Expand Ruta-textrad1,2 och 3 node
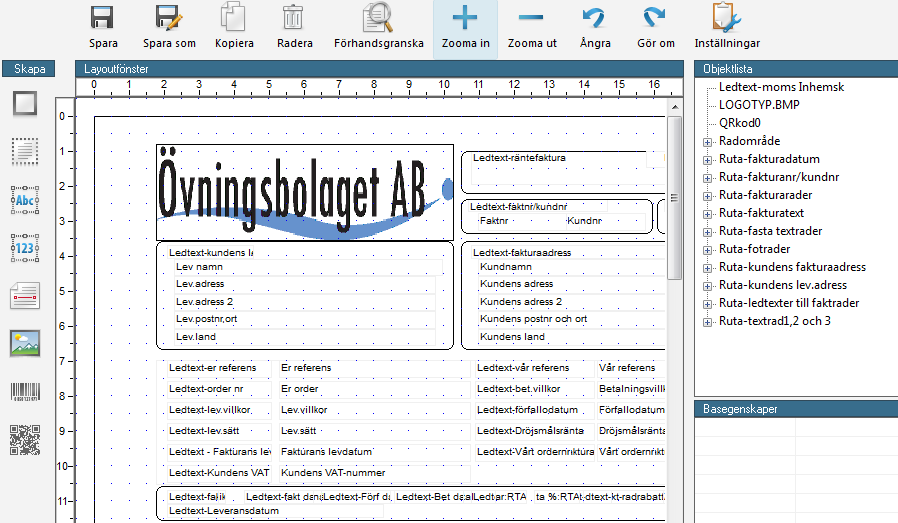 (708, 323)
